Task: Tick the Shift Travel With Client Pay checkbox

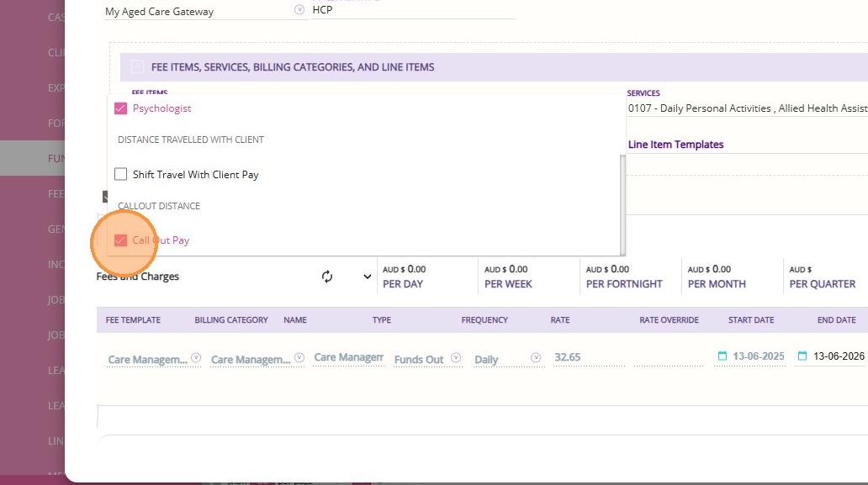Action: pos(120,174)
